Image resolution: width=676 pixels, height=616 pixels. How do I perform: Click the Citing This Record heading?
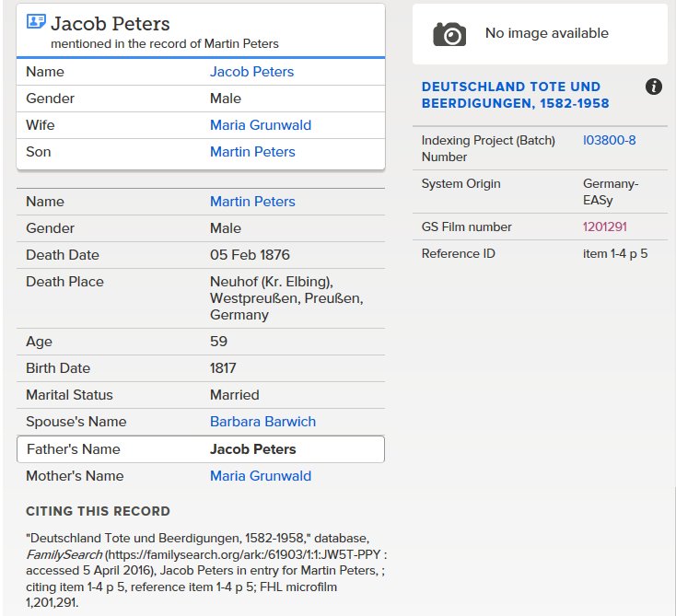(x=98, y=511)
